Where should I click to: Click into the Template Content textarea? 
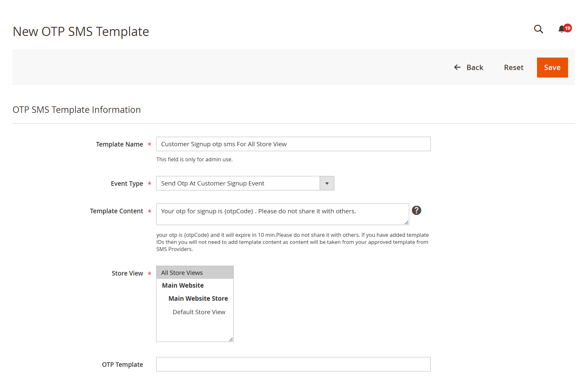[x=283, y=214]
